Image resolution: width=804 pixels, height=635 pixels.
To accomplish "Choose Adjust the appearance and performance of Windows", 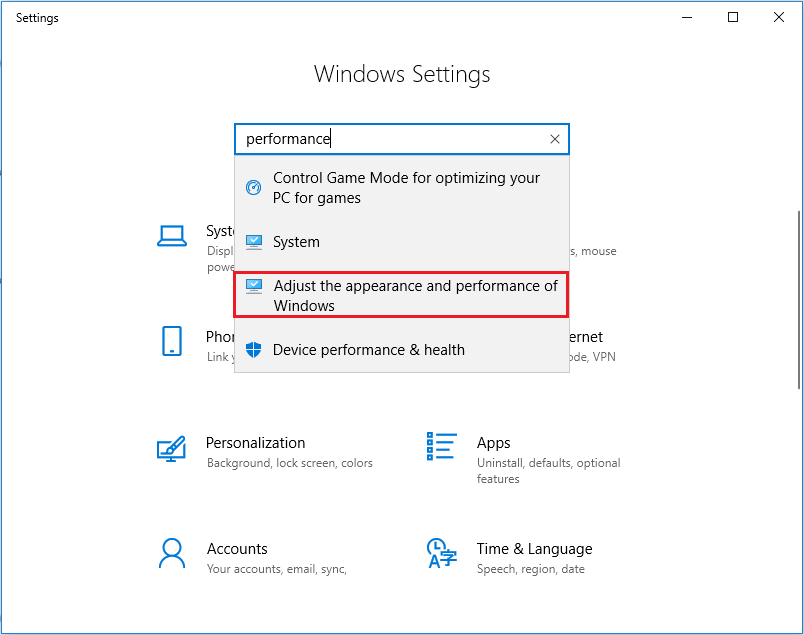I will click(x=401, y=295).
